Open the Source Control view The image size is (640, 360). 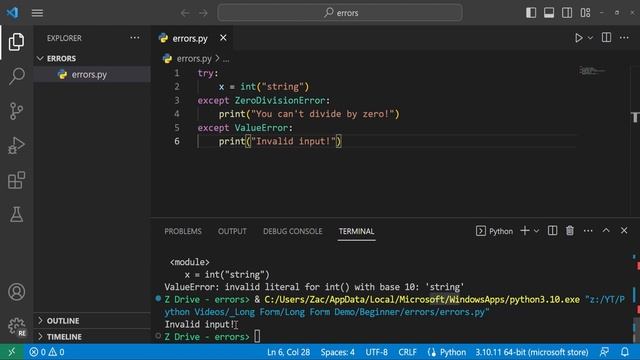click(x=16, y=111)
